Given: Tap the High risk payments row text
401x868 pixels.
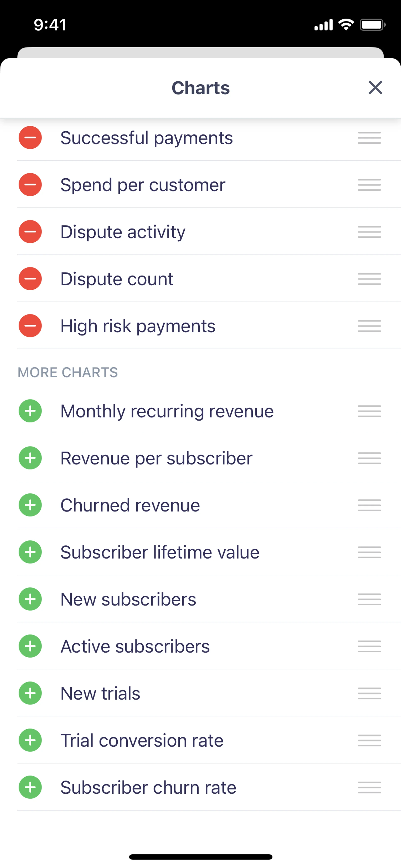Looking at the screenshot, I should click(138, 326).
